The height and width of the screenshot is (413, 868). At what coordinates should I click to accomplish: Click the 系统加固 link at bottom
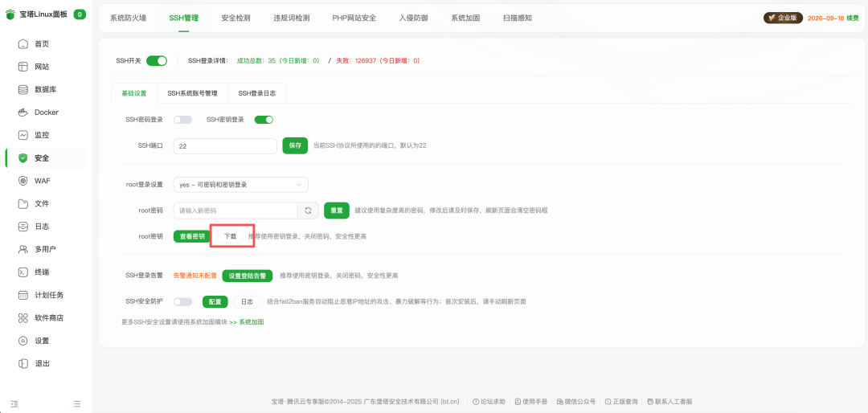tap(251, 322)
